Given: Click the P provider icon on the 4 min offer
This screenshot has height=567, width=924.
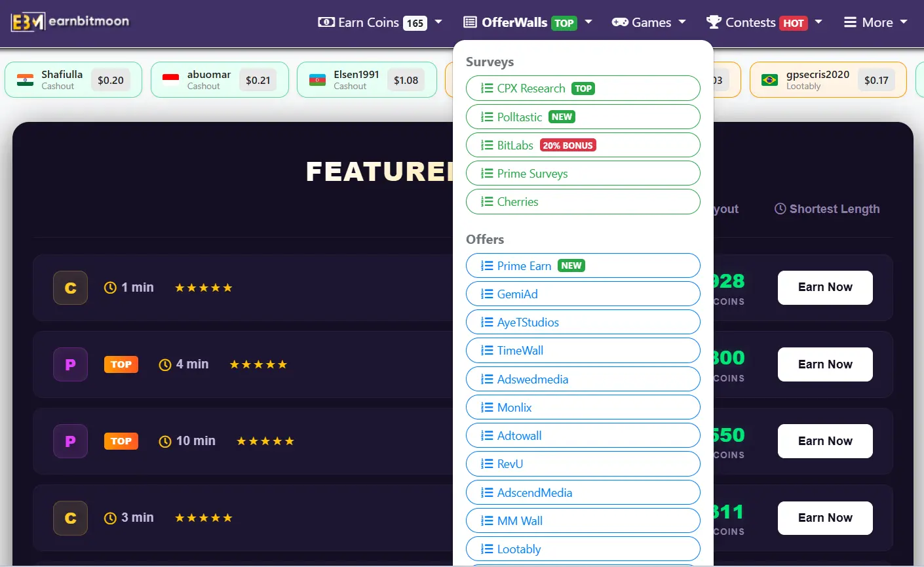Looking at the screenshot, I should coord(71,364).
